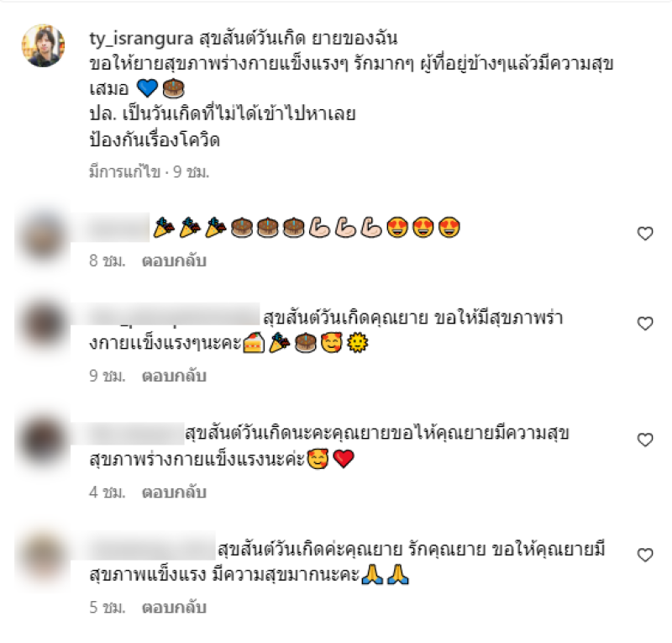The width and height of the screenshot is (672, 643).
Task: Like the comment ending with a red heart emoji
Action: [645, 440]
